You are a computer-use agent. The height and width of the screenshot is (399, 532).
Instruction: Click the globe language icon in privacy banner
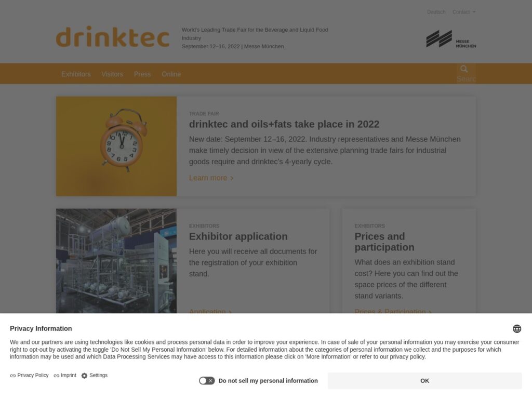(x=517, y=329)
